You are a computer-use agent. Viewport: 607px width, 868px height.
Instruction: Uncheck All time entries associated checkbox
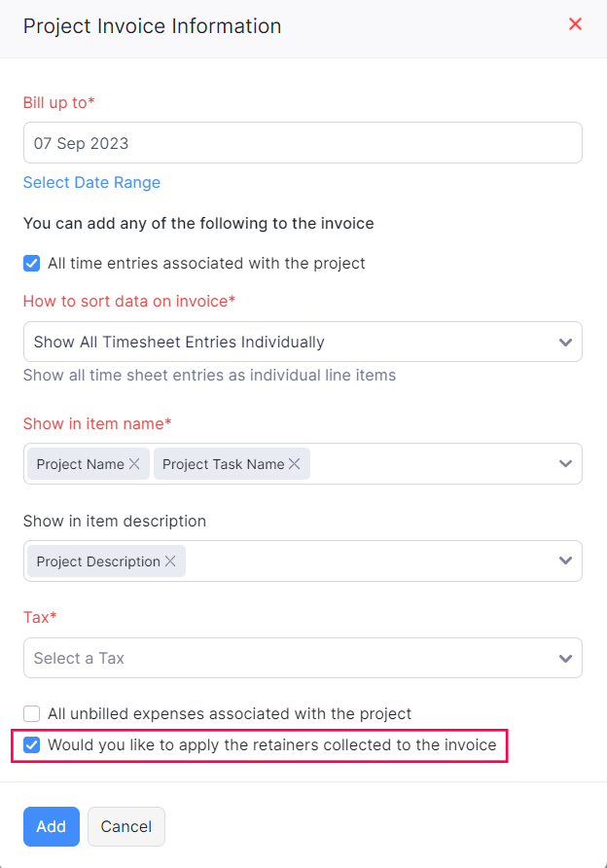click(x=32, y=263)
